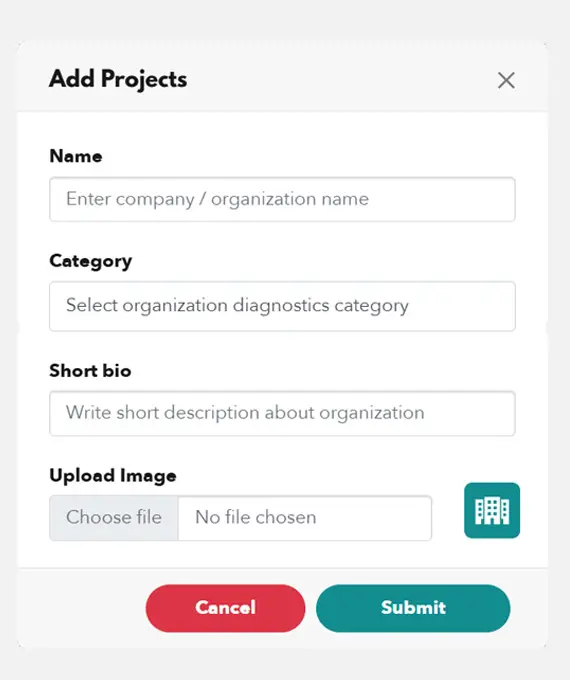Click the Choose file button

tap(114, 518)
